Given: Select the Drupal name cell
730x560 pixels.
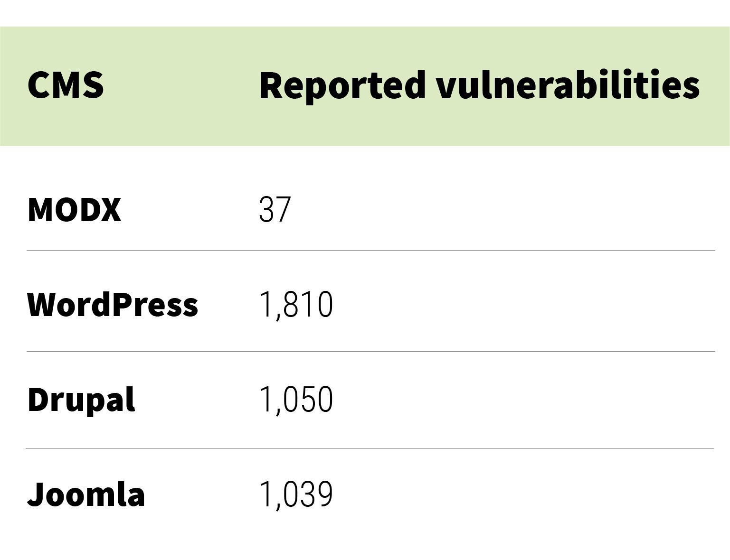Looking at the screenshot, I should pyautogui.click(x=81, y=400).
